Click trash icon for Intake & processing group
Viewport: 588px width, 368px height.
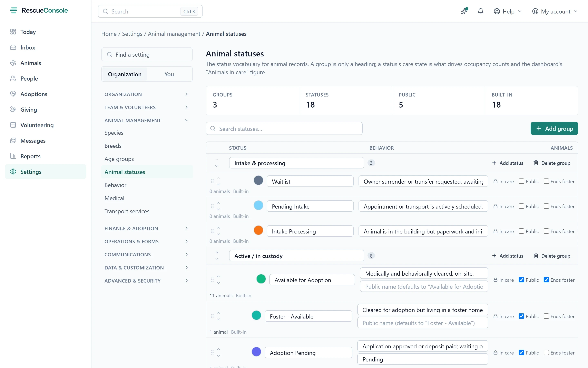[536, 163]
